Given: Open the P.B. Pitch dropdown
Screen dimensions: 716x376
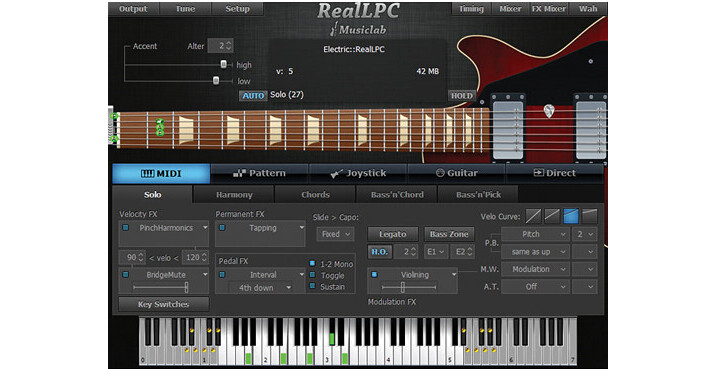Looking at the screenshot, I should [x=535, y=234].
